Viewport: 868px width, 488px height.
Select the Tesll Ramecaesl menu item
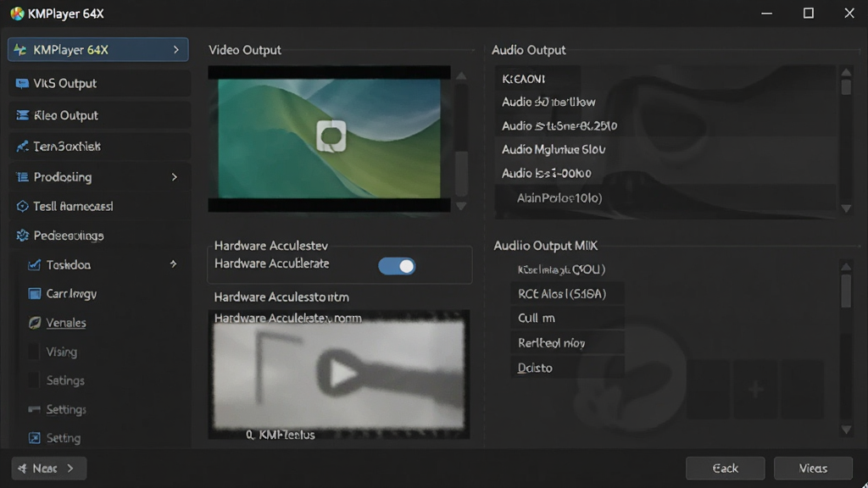pos(100,207)
